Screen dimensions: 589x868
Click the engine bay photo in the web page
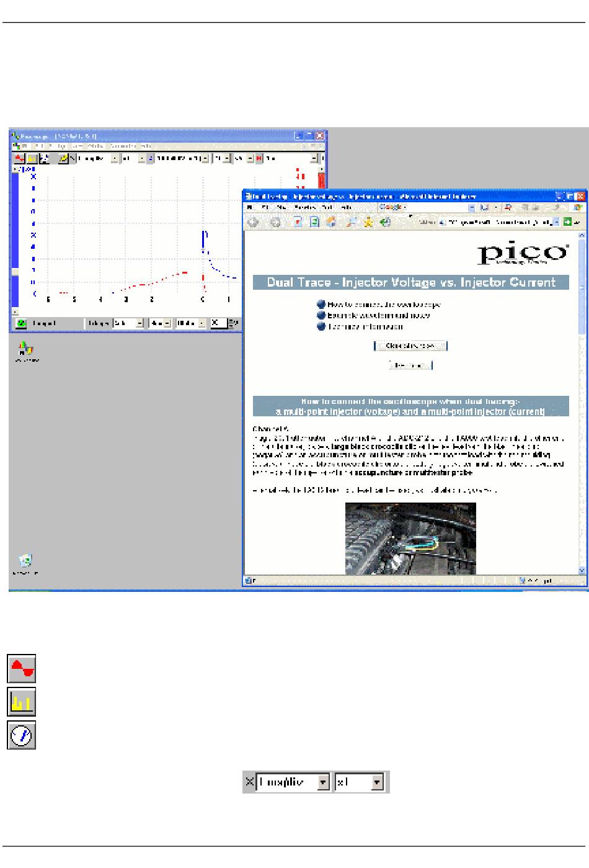click(410, 539)
